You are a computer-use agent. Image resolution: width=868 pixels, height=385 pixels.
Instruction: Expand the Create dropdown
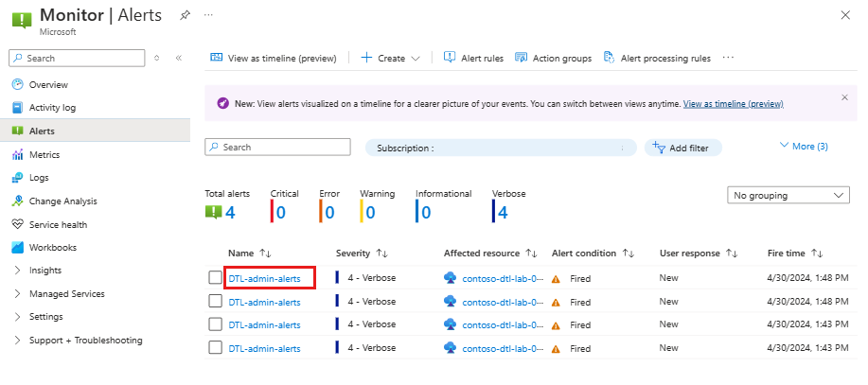[390, 58]
